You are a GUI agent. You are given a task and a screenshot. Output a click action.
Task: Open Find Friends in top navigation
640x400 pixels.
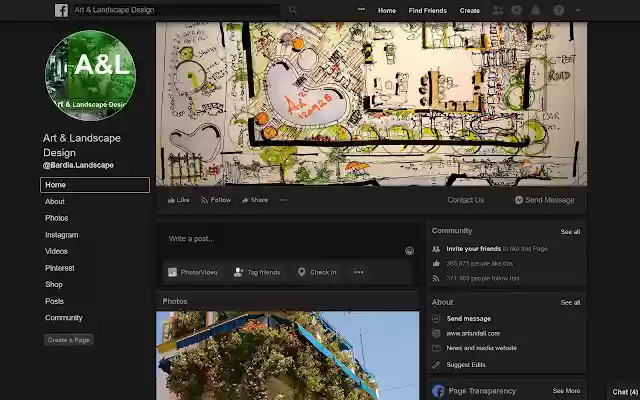coord(427,11)
